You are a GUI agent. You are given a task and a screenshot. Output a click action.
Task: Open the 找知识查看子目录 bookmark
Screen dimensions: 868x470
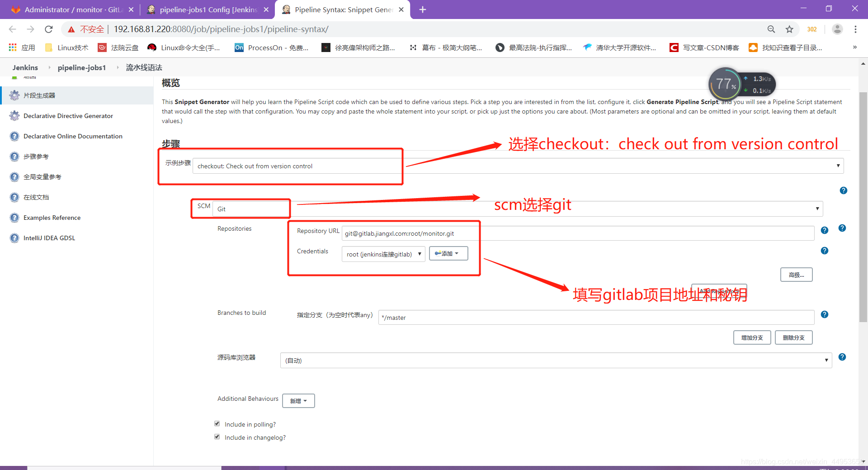point(786,47)
